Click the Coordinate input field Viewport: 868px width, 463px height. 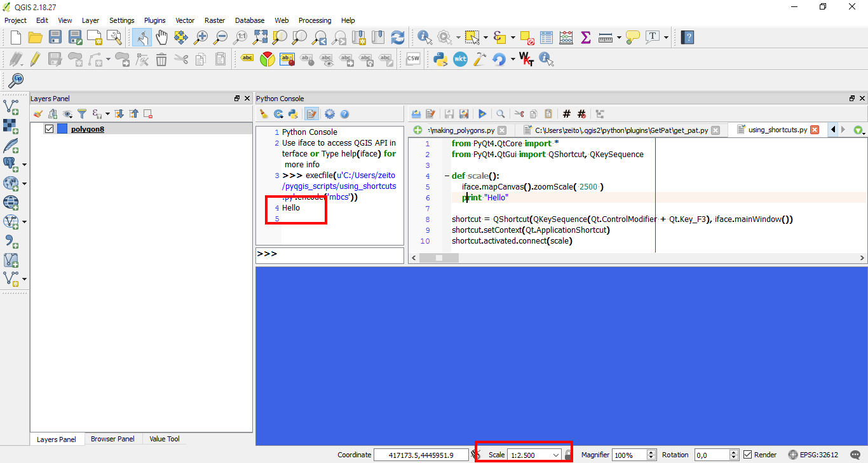pos(421,455)
